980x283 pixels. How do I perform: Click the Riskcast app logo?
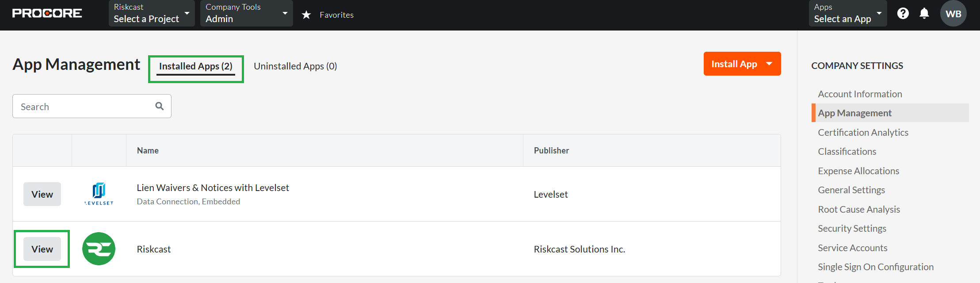tap(99, 249)
